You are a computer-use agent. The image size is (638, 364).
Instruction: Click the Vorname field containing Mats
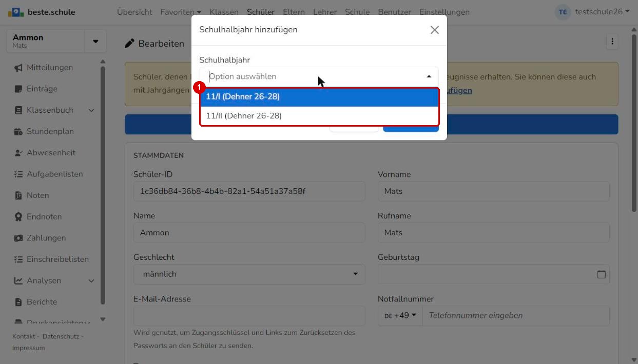493,191
